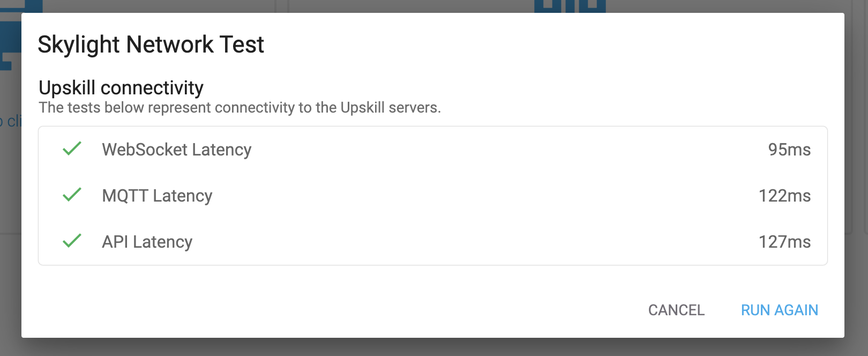This screenshot has height=356, width=868.
Task: Click the 95ms WebSocket latency value
Action: 789,150
